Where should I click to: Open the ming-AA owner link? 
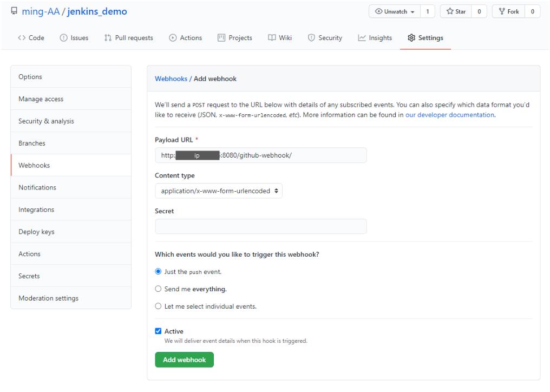(41, 11)
